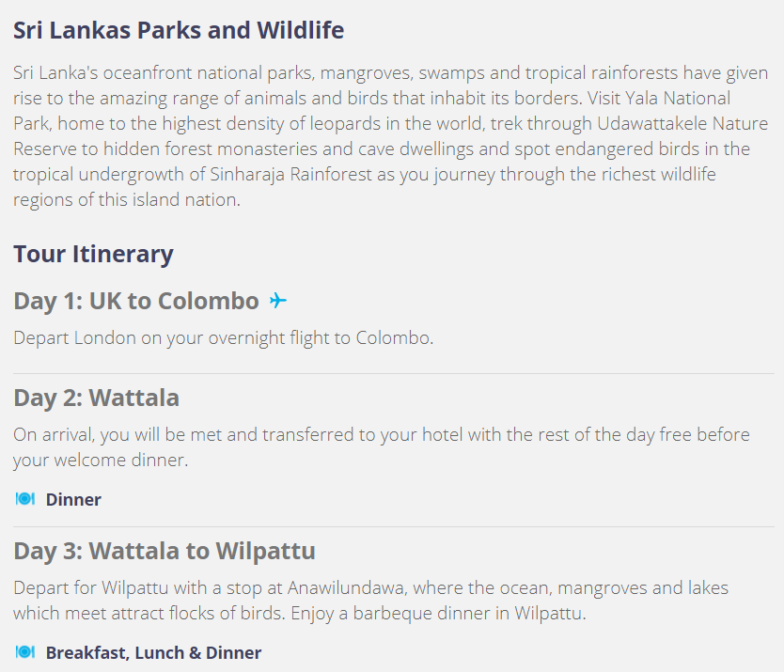Viewport: 784px width, 672px height.
Task: Click the words 'Sinharaja Rainforest' in the intro
Action: click(291, 175)
